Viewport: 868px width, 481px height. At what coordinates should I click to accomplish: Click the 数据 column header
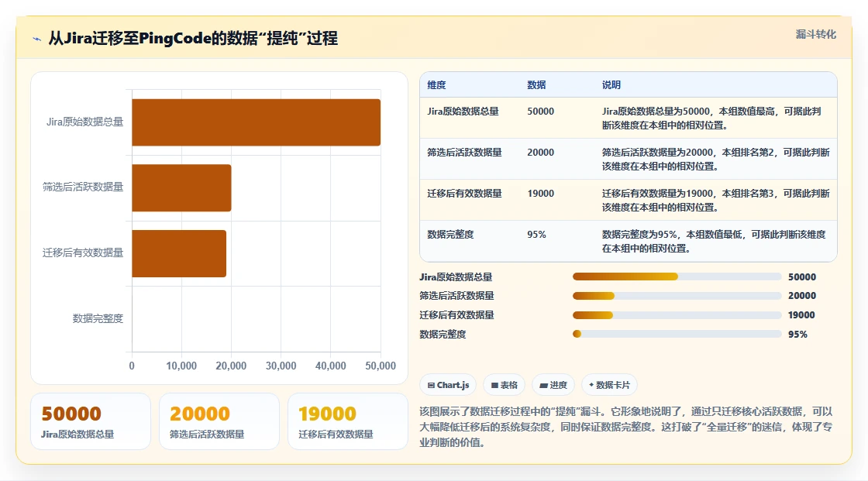536,84
